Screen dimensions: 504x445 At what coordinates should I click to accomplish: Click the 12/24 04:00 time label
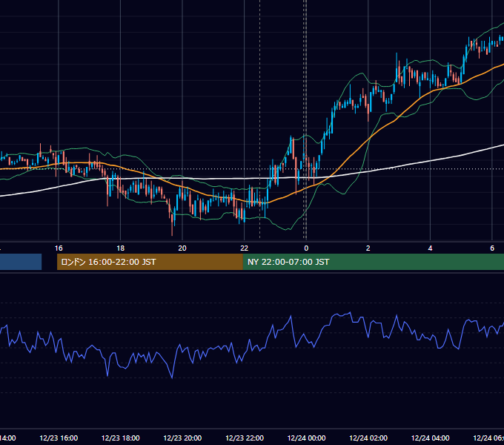[x=431, y=438]
